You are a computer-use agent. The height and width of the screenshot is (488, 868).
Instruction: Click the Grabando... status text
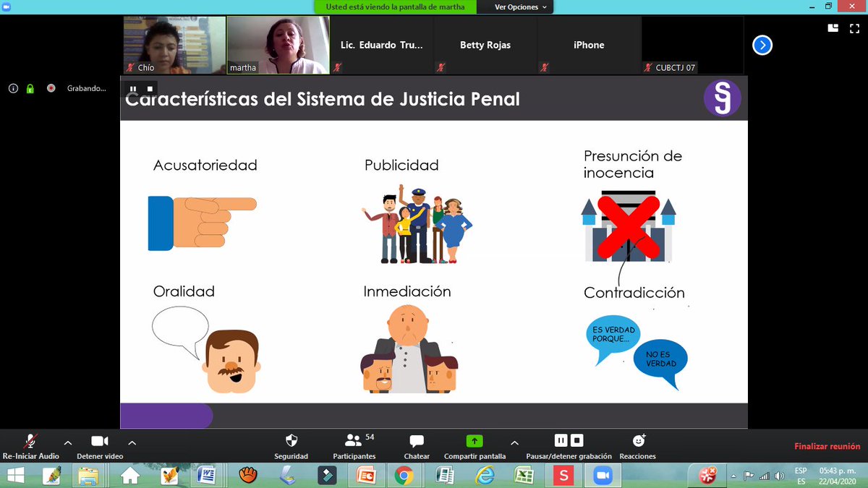click(86, 88)
